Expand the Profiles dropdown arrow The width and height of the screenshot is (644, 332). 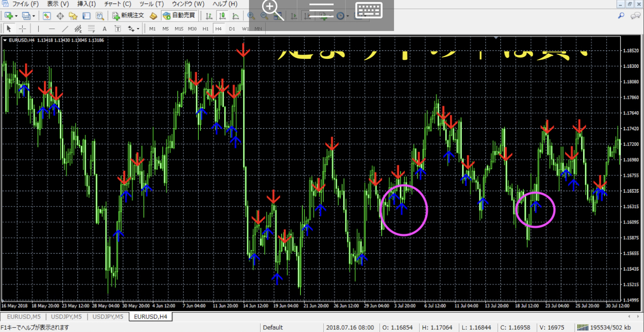(33, 16)
